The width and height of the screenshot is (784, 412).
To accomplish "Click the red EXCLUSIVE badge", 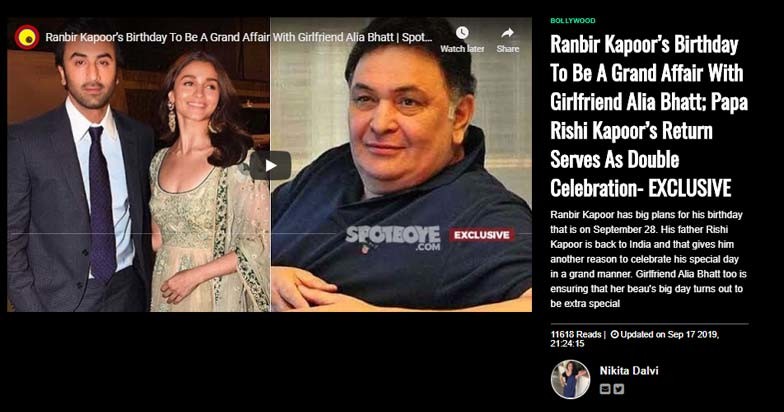I will [482, 235].
